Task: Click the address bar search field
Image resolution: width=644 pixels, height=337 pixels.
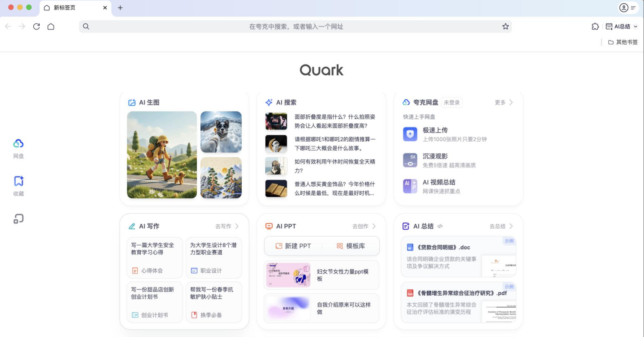Action: click(x=295, y=26)
